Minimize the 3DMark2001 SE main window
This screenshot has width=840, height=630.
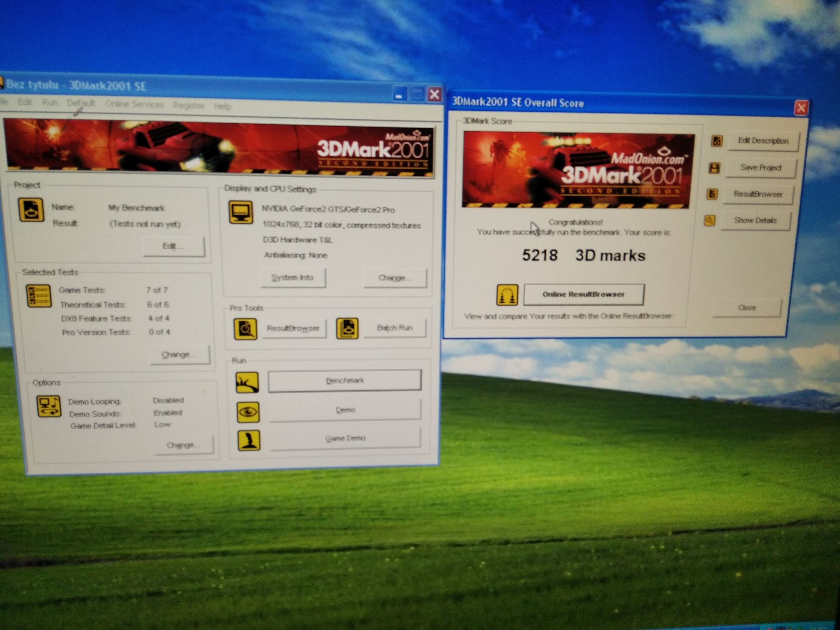tap(399, 94)
